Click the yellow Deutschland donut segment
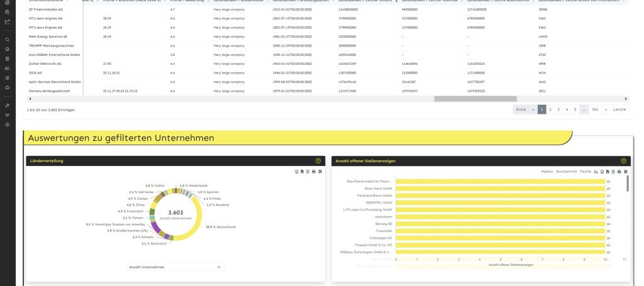 pos(199,219)
